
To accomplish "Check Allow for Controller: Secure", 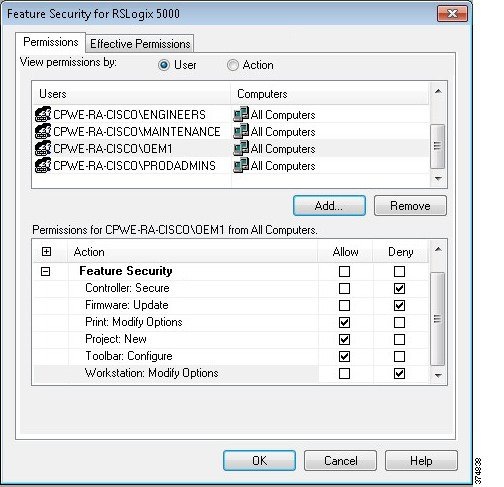I will [x=344, y=288].
